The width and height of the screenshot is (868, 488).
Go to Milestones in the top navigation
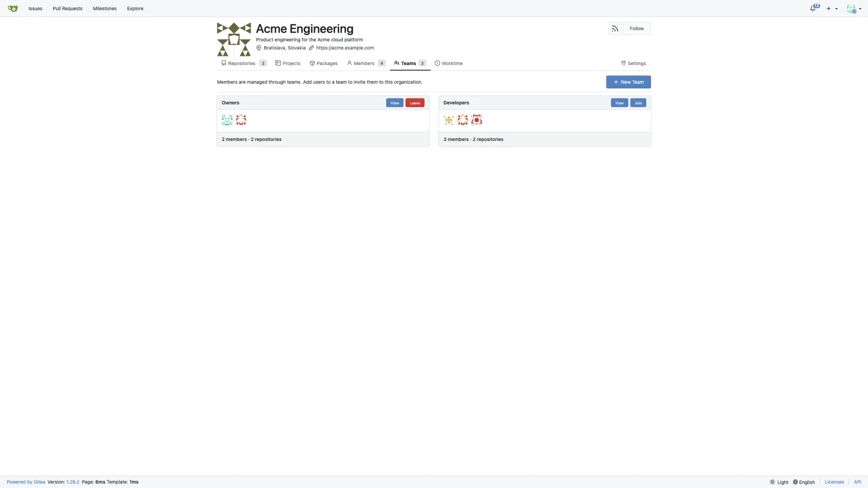coord(105,9)
